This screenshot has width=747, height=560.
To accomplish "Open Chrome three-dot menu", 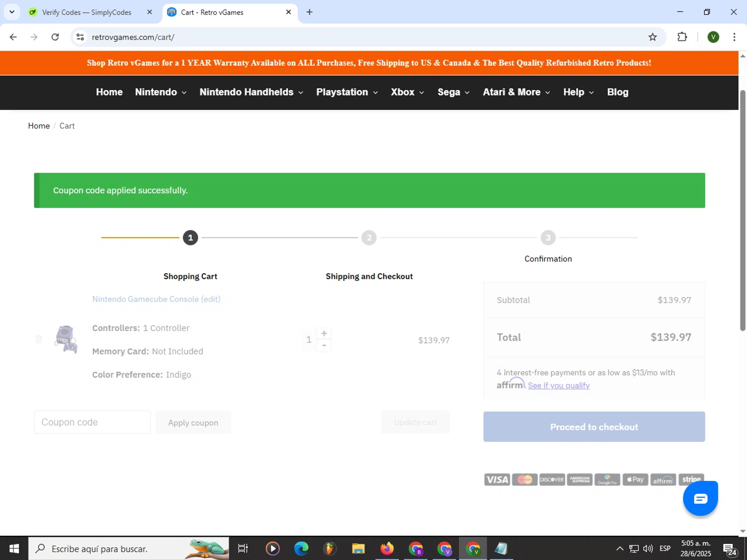I will (x=734, y=37).
